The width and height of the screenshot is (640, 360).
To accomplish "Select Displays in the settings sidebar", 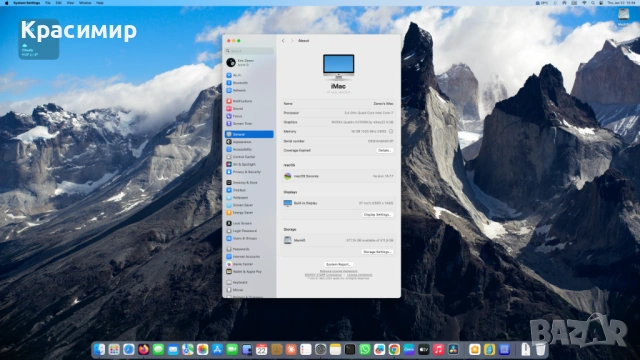I will coord(249,190).
